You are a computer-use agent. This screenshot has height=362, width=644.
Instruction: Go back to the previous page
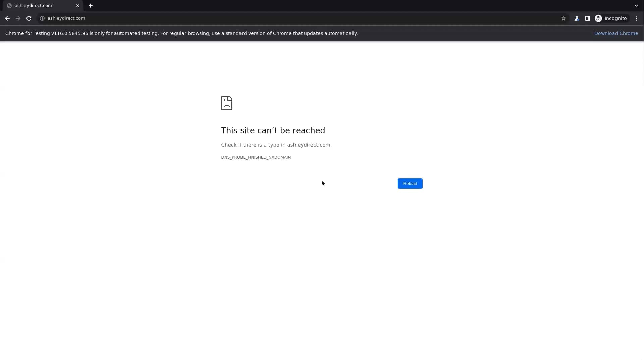click(x=7, y=18)
